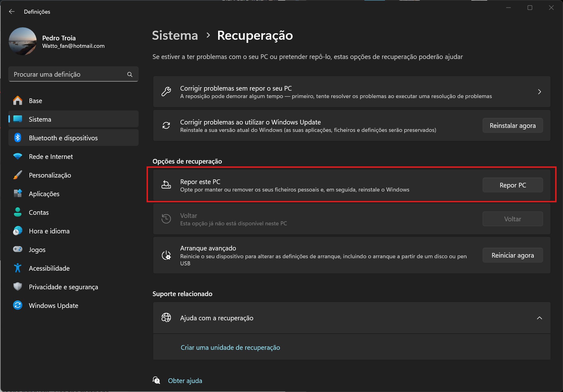Click the Watto_fan@hotmail.com email text

(73, 46)
